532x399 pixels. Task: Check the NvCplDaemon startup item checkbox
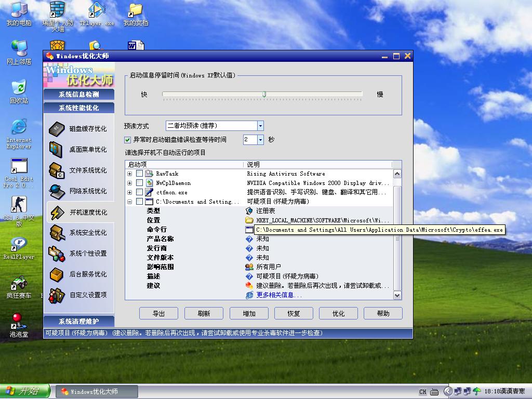139,183
